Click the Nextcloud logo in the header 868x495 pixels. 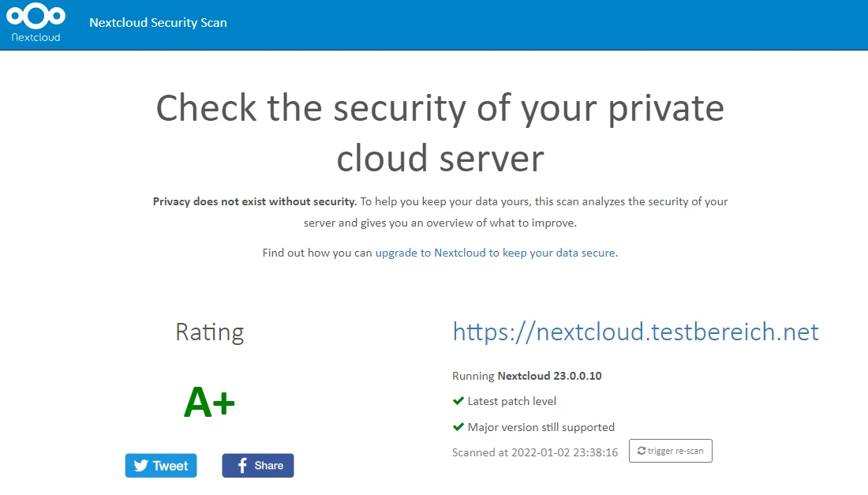[x=36, y=23]
